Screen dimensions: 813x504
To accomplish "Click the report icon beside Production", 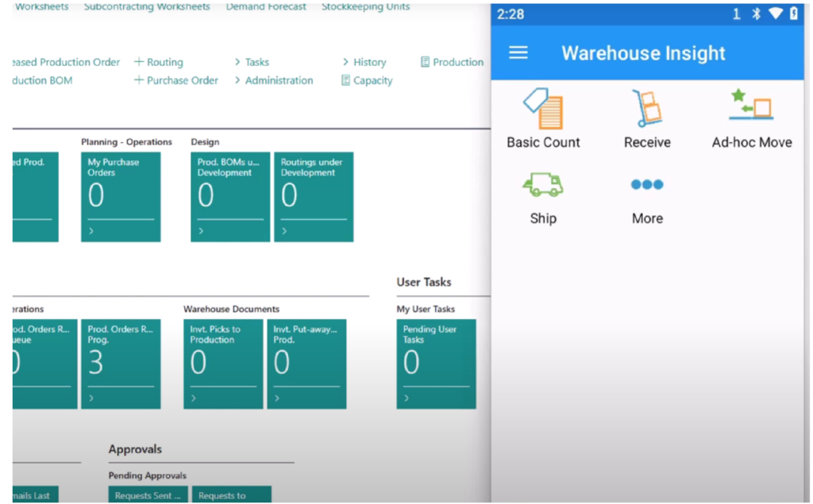I will [425, 62].
